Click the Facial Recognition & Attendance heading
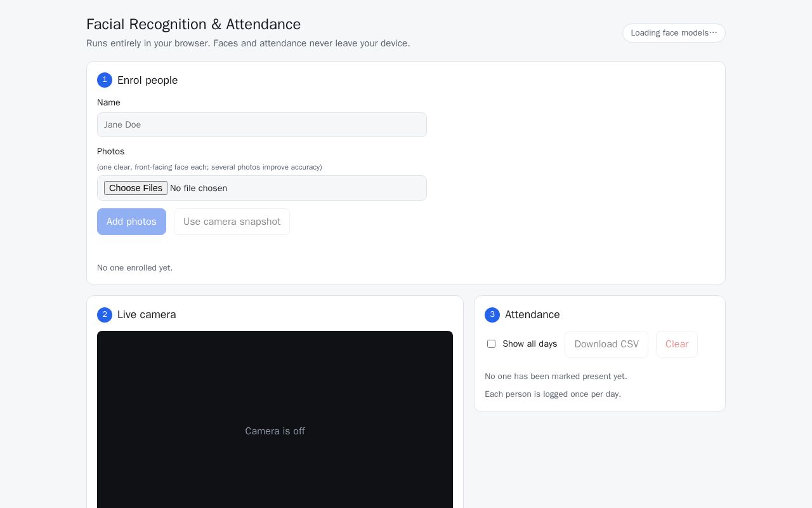Screen dimensions: 812x508 click(x=193, y=24)
